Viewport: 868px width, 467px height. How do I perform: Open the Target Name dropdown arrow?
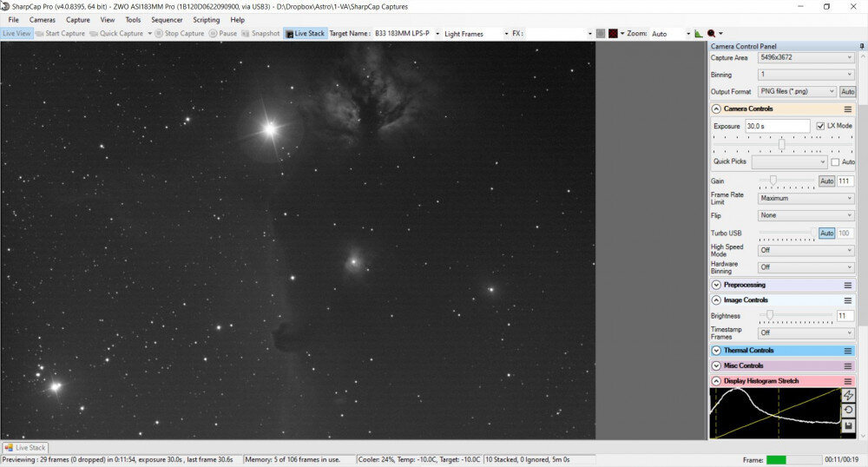point(437,34)
